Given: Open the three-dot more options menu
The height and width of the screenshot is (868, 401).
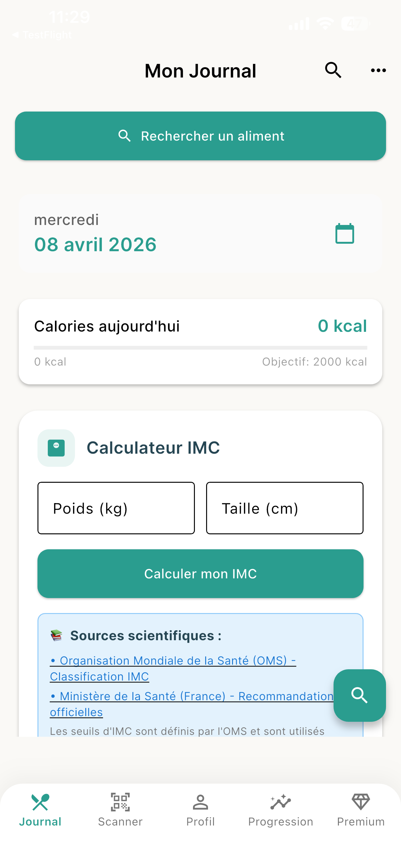Looking at the screenshot, I should [378, 70].
